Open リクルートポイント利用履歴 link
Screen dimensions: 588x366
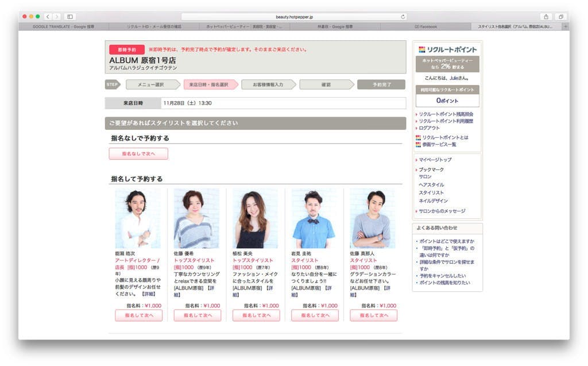[446, 121]
